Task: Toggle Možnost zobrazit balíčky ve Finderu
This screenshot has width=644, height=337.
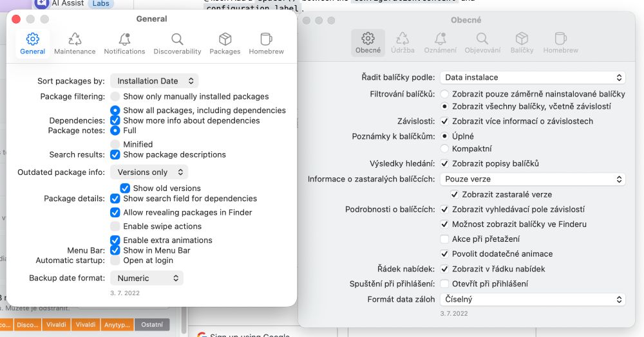Action: click(444, 224)
